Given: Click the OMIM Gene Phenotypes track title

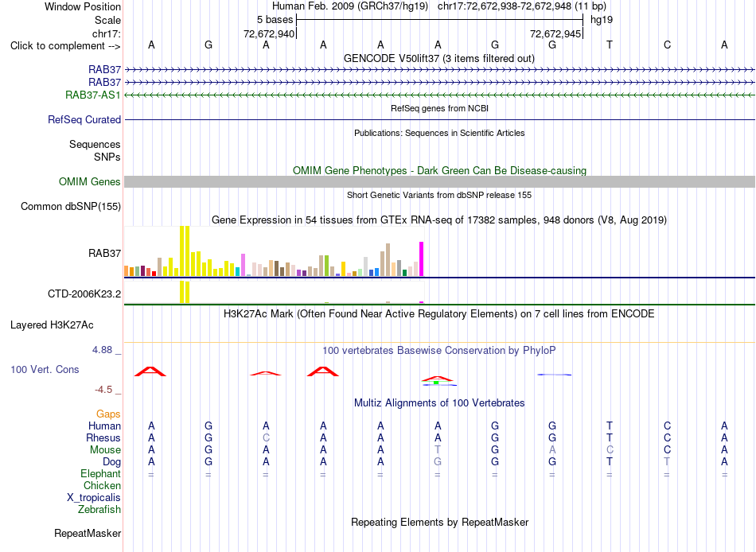Looking at the screenshot, I should pyautogui.click(x=439, y=171).
